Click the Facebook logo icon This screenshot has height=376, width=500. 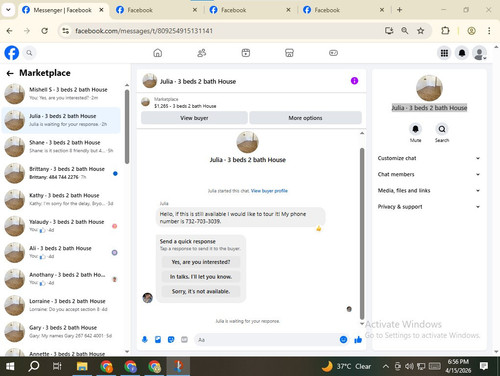(12, 53)
